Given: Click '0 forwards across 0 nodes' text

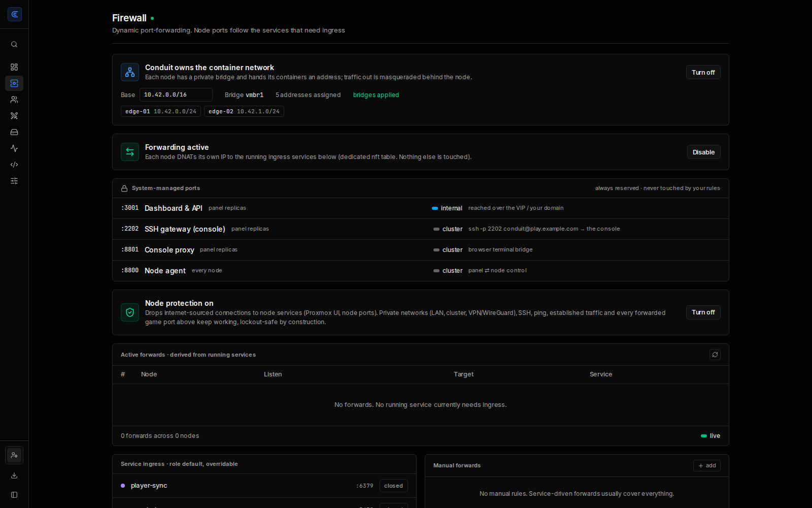Looking at the screenshot, I should 160,436.
